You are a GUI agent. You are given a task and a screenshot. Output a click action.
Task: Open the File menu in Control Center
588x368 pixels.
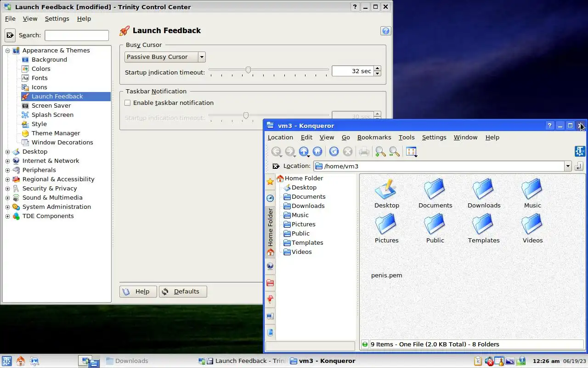point(10,19)
